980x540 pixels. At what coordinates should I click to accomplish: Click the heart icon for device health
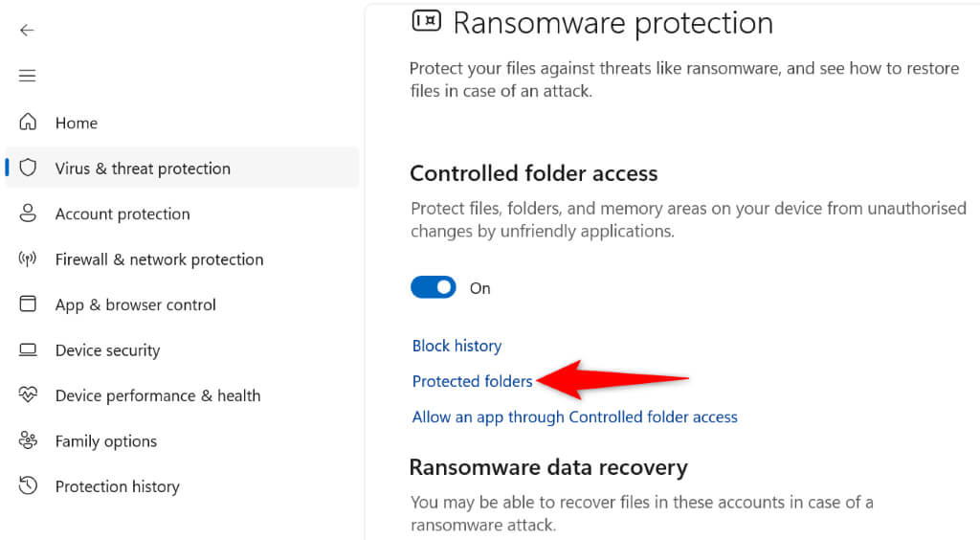coord(29,395)
